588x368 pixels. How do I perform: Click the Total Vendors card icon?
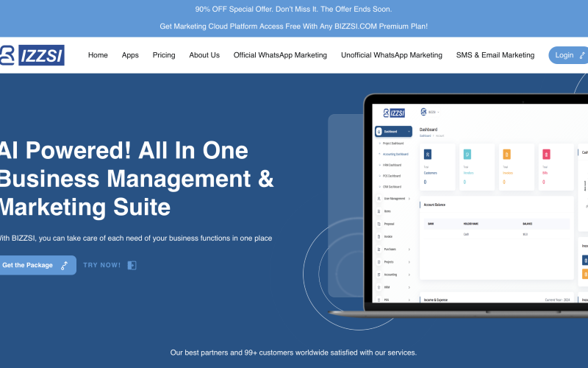467,155
